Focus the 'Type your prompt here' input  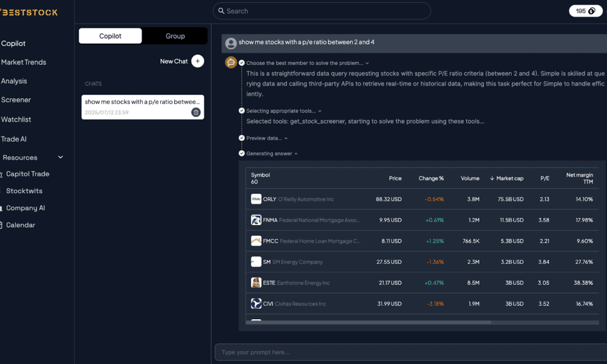pyautogui.click(x=407, y=352)
